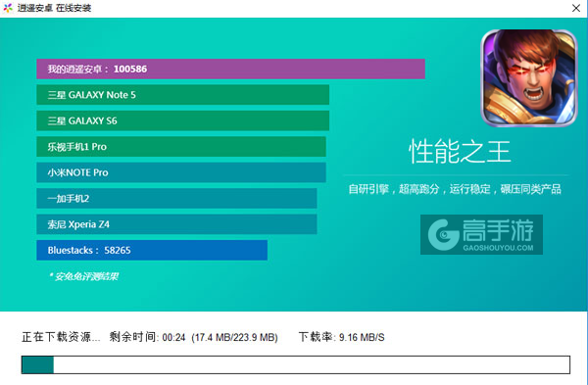Select the 一加手机2 bar

176,198
